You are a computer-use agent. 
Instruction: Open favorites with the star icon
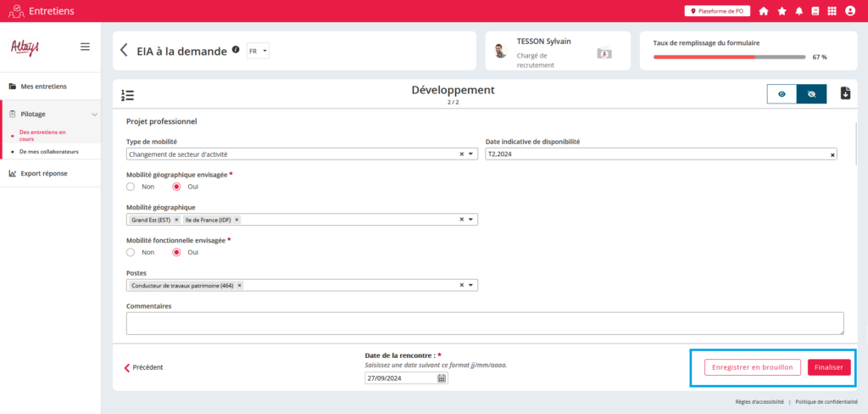coord(782,11)
